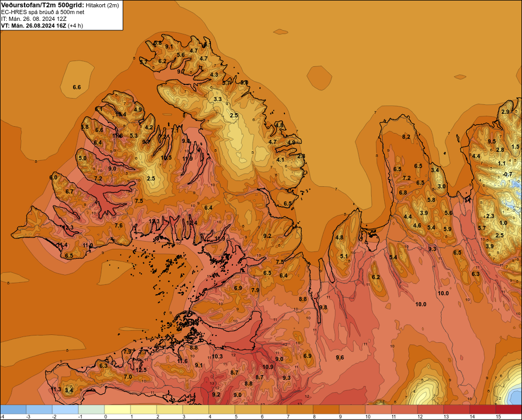Select the legend swatch between 10 and 11
This screenshot has height=420, width=522.
(x=378, y=410)
